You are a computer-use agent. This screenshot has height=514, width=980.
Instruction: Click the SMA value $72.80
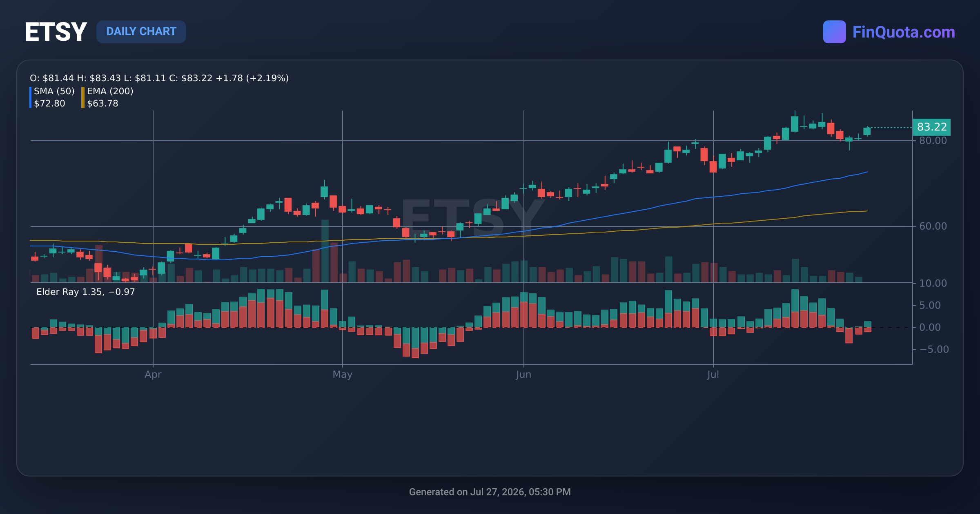pos(49,104)
